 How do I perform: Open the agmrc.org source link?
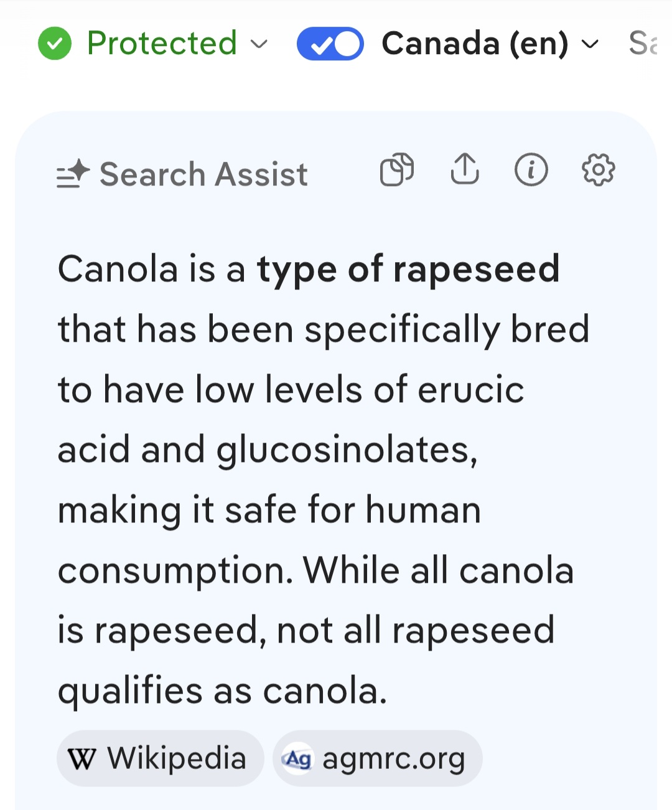coord(378,758)
